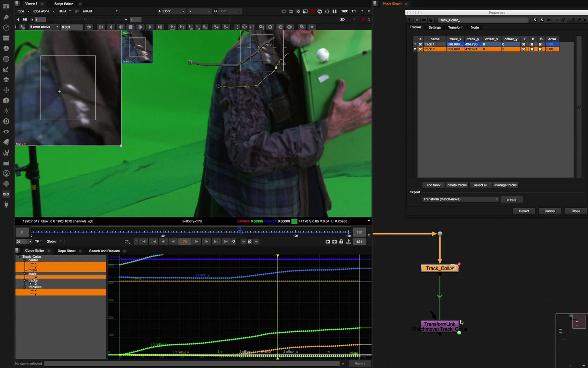Open the Time nodes menu via the clock icon
Image resolution: width=588 pixels, height=368 pixels.
pos(6,28)
